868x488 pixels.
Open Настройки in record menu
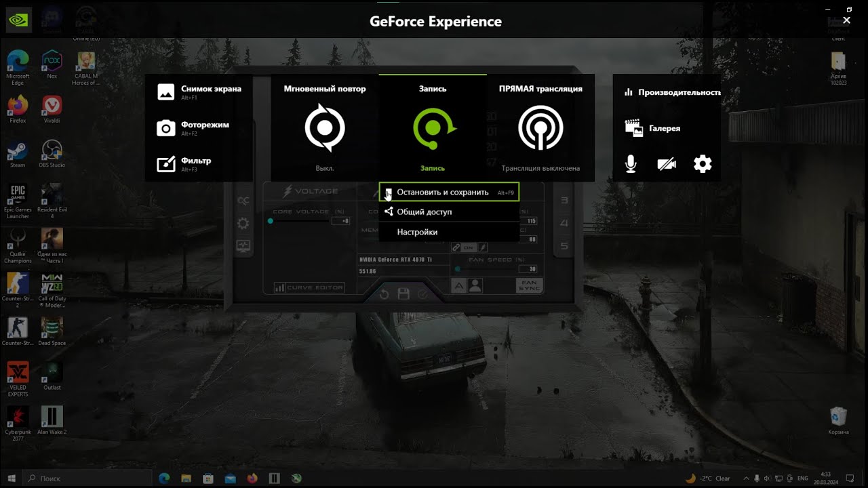[x=449, y=232]
